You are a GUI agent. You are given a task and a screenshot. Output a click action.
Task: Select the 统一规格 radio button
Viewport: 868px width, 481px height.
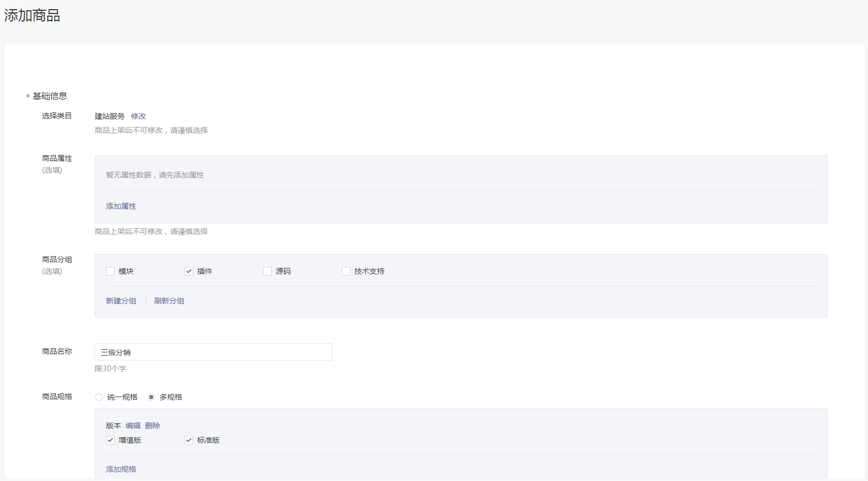coord(99,397)
